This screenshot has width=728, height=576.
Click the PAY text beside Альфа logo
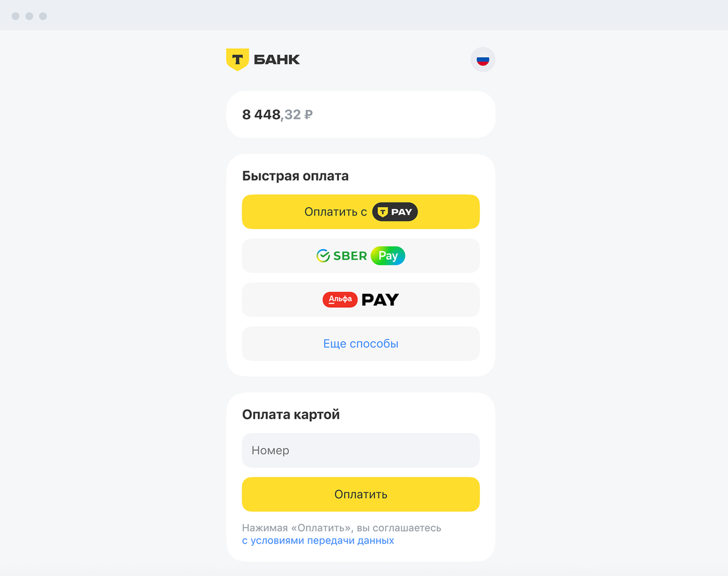point(380,300)
